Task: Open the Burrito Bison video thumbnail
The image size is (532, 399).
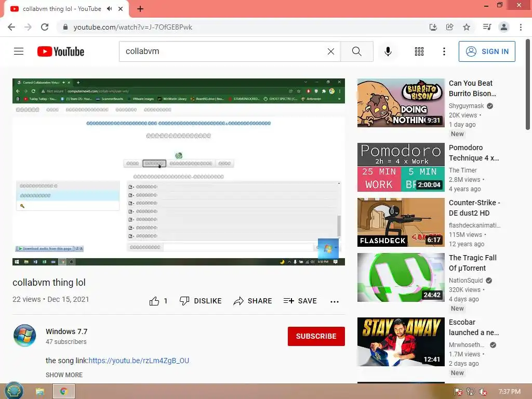Action: coord(401,103)
